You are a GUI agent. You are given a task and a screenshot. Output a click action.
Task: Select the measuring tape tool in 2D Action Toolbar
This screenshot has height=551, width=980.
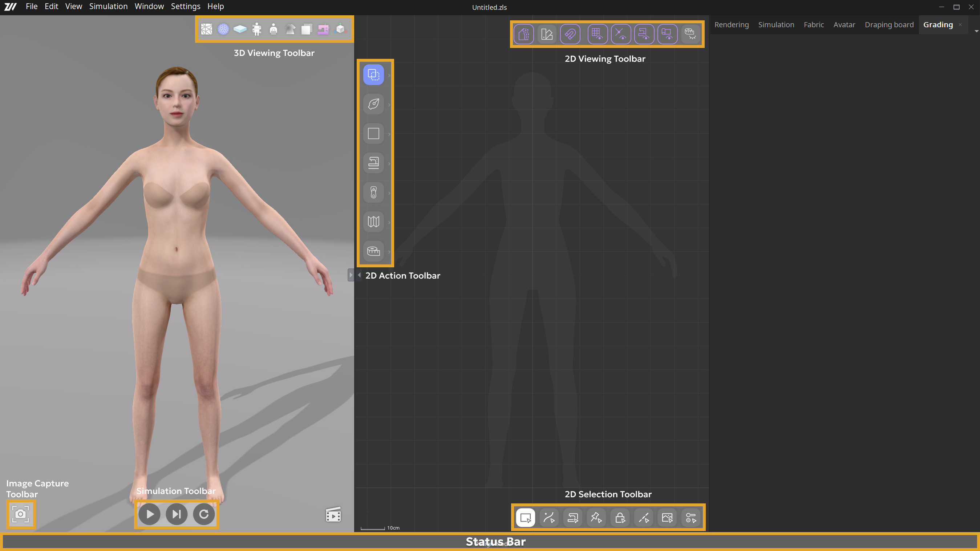(x=373, y=251)
